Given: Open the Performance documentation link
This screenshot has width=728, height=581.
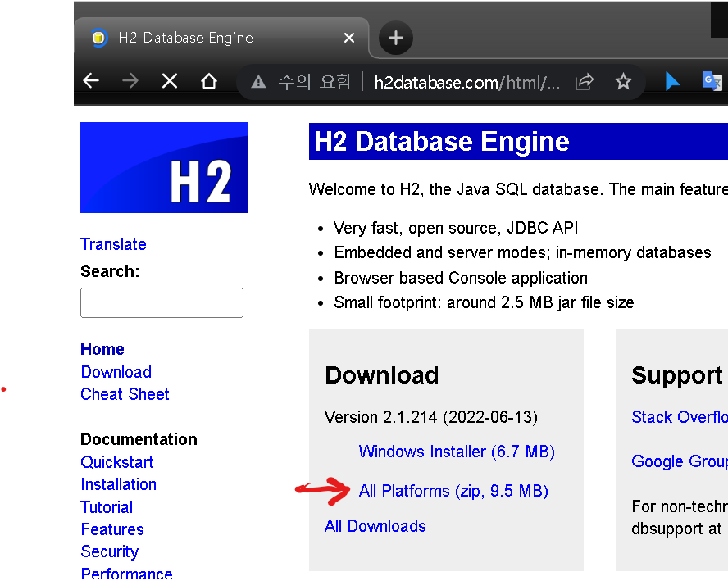Looking at the screenshot, I should (x=126, y=574).
